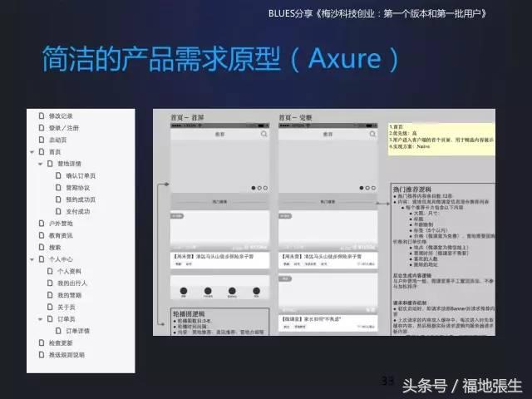This screenshot has width=532, height=399.
Task: Click second bottom tab circle in 首页-首屏
Action: pos(208,291)
